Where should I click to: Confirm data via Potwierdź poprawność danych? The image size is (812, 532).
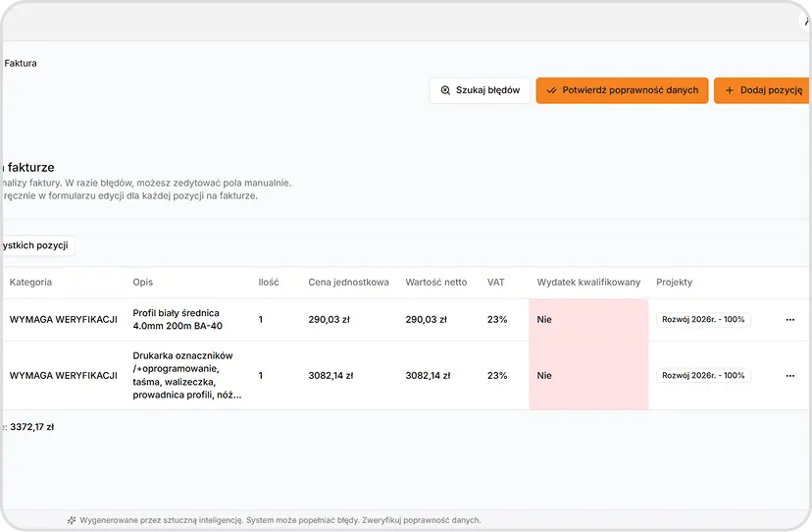coord(622,90)
